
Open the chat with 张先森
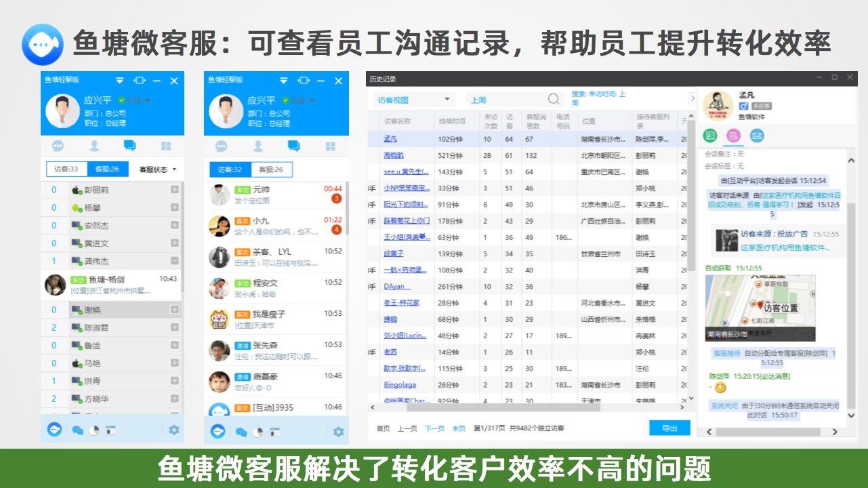pos(276,350)
